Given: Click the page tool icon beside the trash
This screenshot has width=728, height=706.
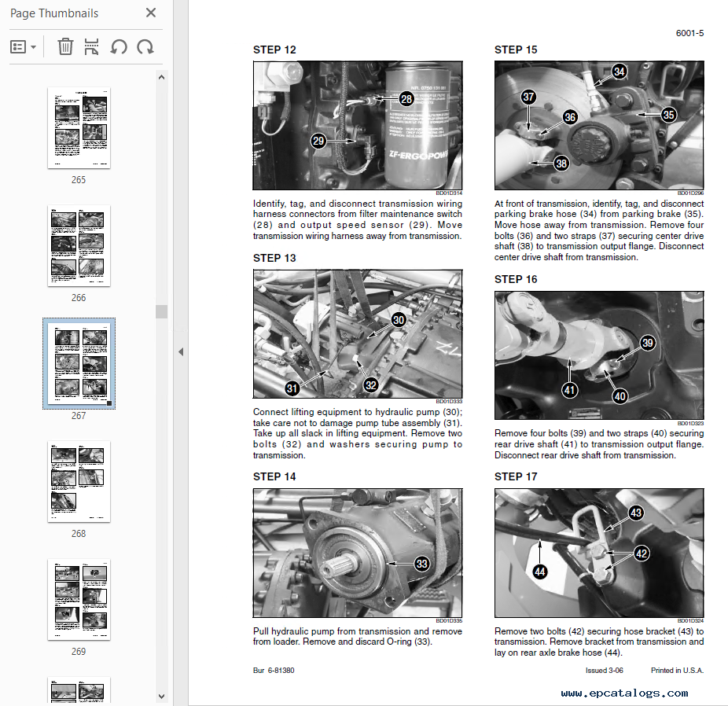Looking at the screenshot, I should [91, 47].
